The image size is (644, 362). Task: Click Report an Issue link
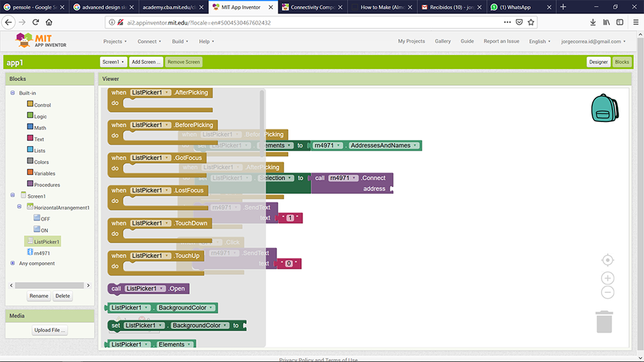point(502,41)
